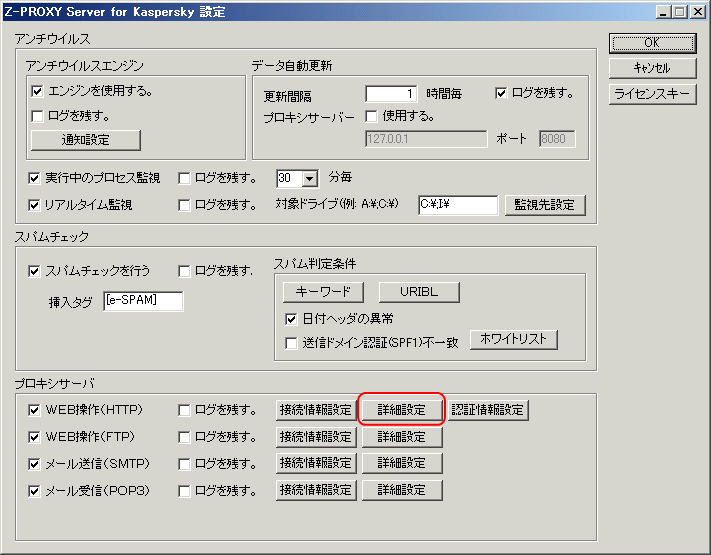Click the 挿入タグ field [e-SPAM]
Screen dimensions: 711x555
click(143, 301)
